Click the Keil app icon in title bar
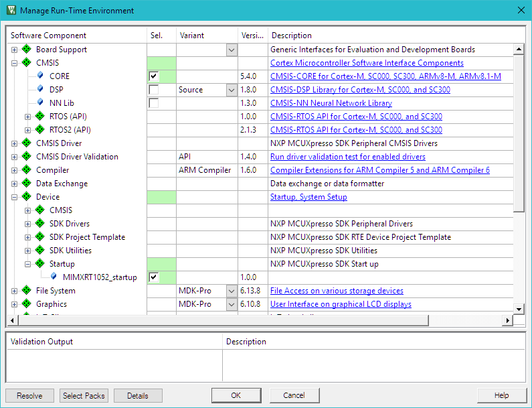The image size is (532, 408). 11,10
